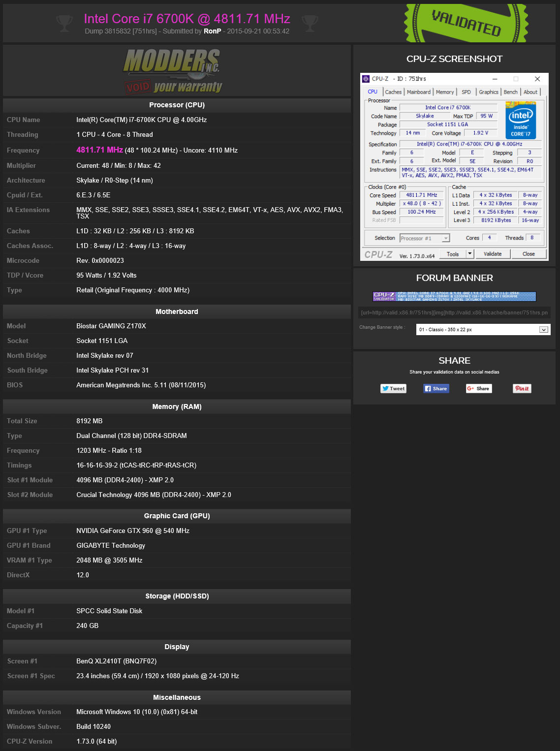The width and height of the screenshot is (560, 751).
Task: Click the 'Biostar GAMING Z170X' model value
Action: click(x=111, y=326)
